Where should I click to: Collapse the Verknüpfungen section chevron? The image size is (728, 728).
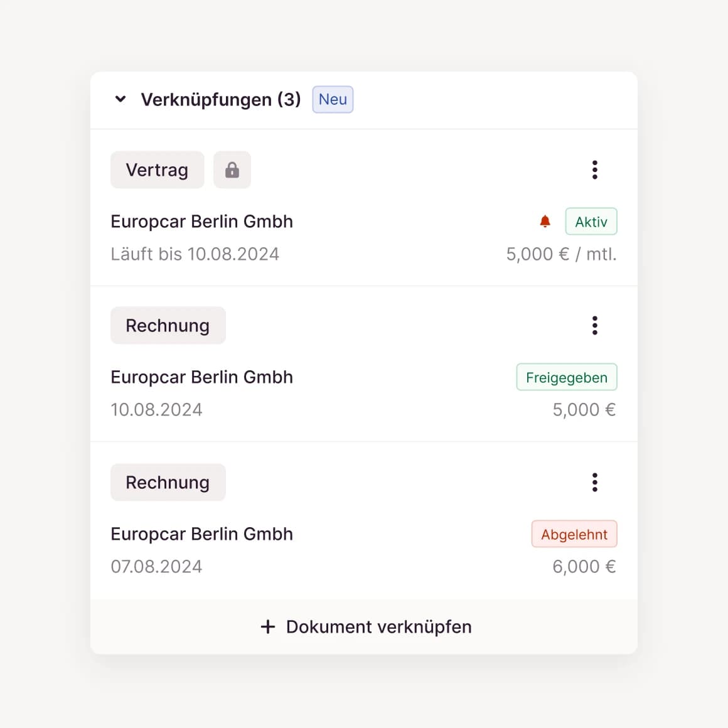(120, 99)
